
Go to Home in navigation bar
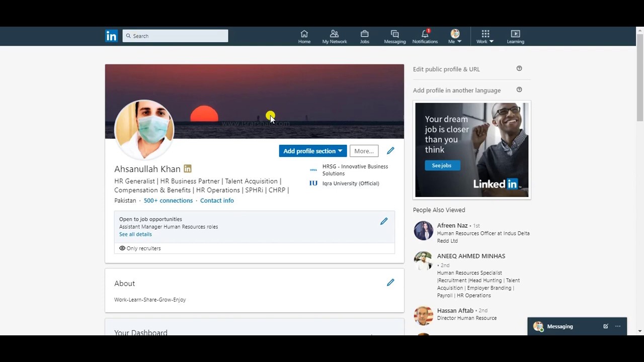tap(304, 37)
